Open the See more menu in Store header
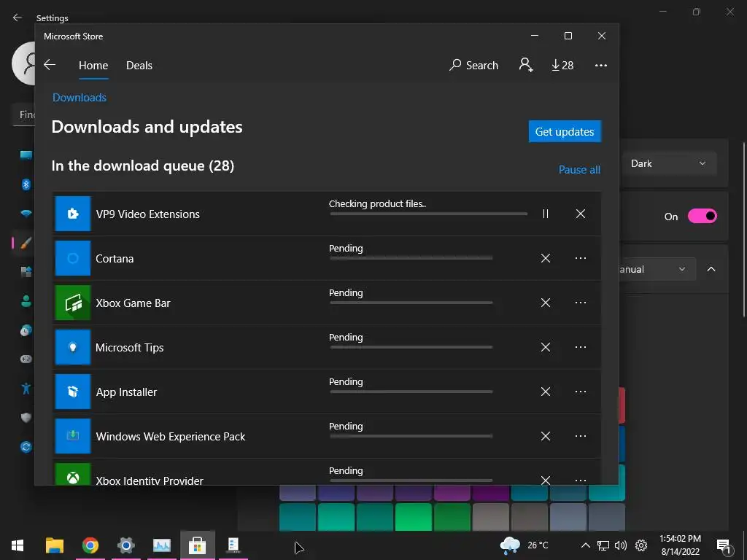Viewport: 747px width, 560px height. (x=601, y=65)
